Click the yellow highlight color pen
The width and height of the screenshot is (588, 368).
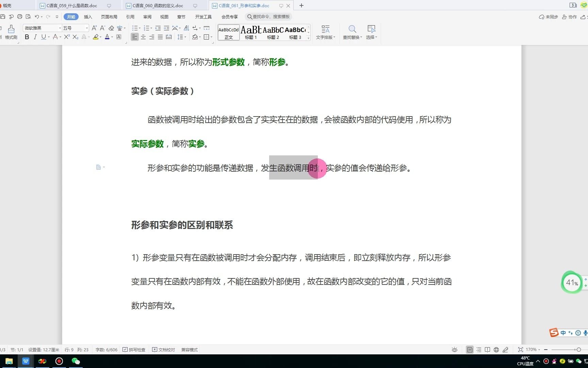(96, 37)
